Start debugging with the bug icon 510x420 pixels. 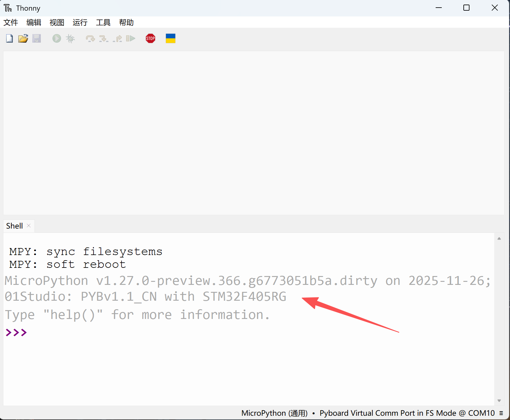click(70, 38)
